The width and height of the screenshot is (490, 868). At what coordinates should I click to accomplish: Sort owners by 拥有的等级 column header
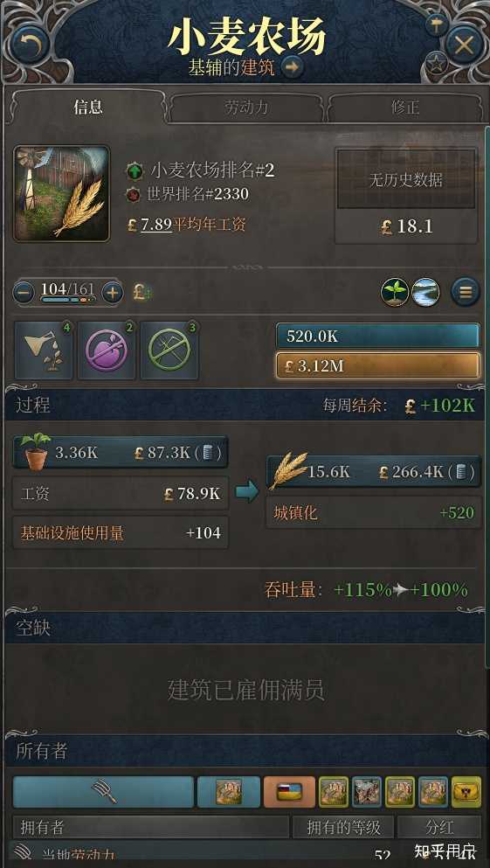pyautogui.click(x=344, y=827)
